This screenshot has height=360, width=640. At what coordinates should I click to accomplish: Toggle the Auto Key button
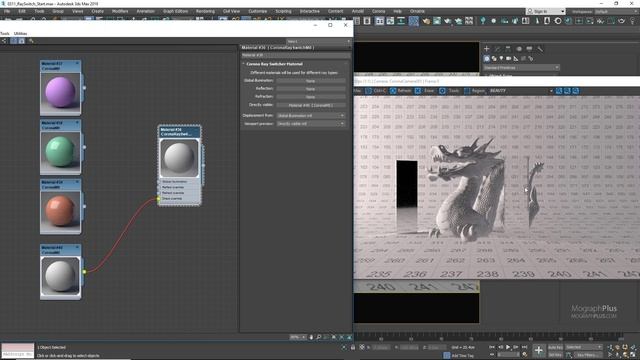(555, 347)
